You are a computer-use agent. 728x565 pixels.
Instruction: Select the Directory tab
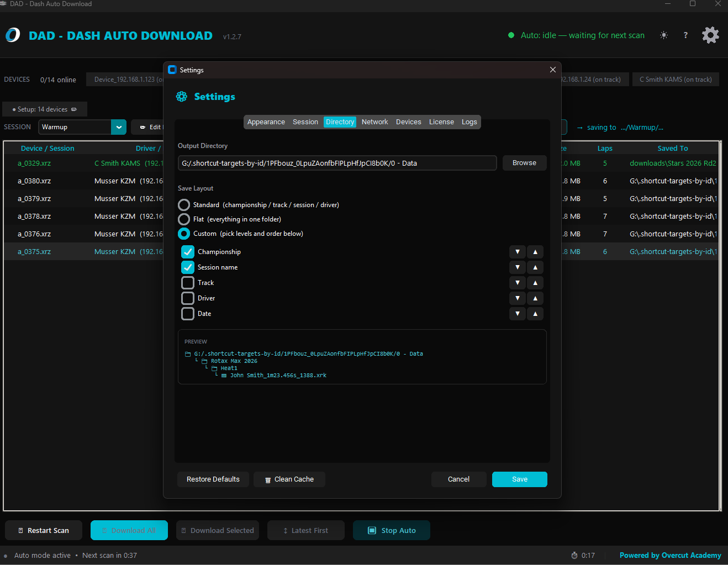pyautogui.click(x=340, y=122)
